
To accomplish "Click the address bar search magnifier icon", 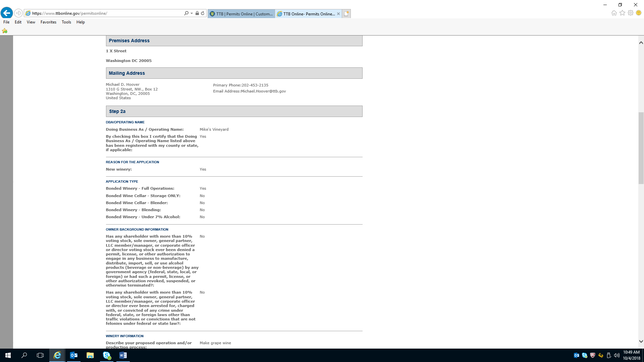I will coord(186,13).
